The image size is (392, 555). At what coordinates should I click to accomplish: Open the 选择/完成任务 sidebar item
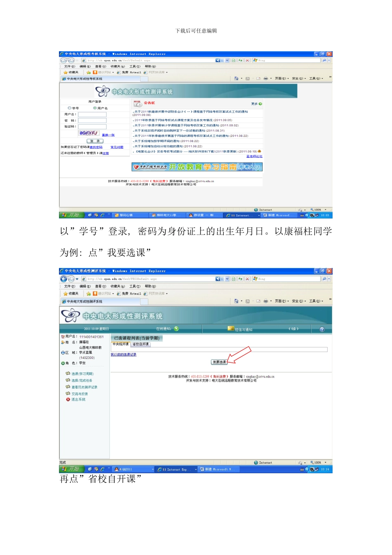coord(82,380)
